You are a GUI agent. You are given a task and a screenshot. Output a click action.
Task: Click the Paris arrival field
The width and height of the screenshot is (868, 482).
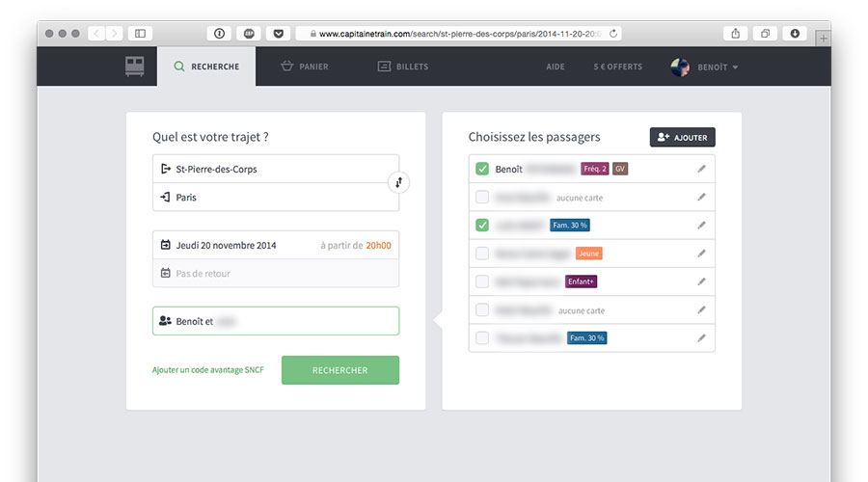[276, 197]
